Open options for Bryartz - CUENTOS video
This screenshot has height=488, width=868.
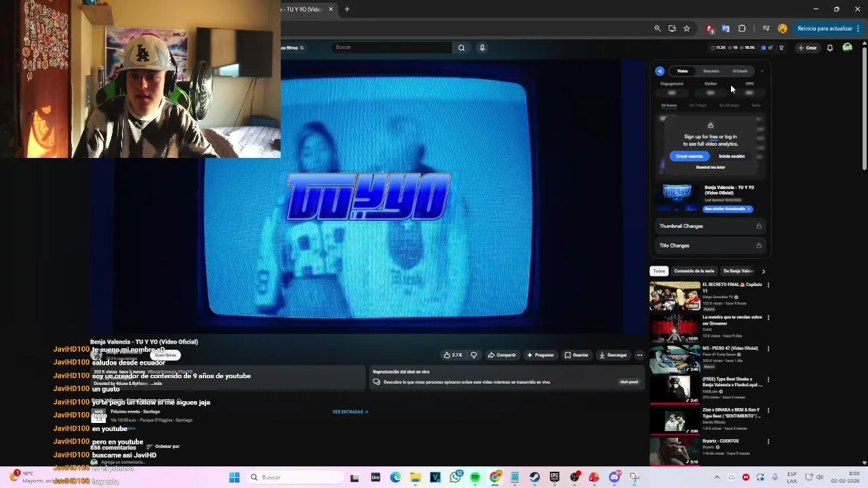768,441
